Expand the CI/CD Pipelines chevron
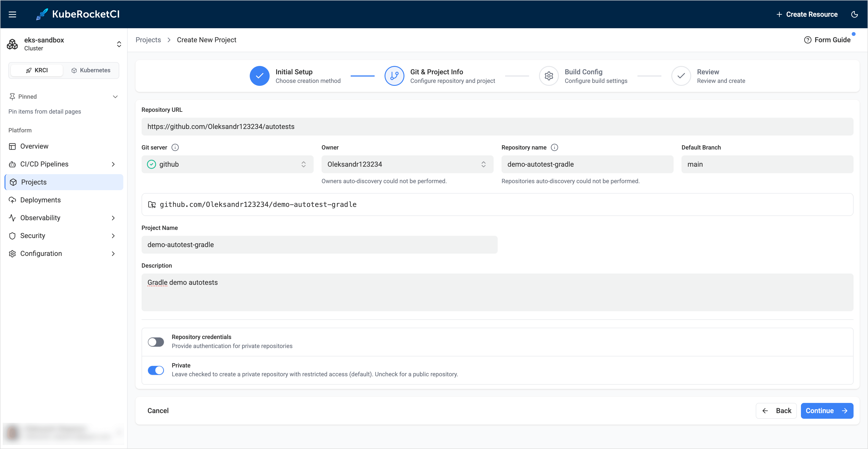Viewport: 868px width, 449px height. (113, 164)
